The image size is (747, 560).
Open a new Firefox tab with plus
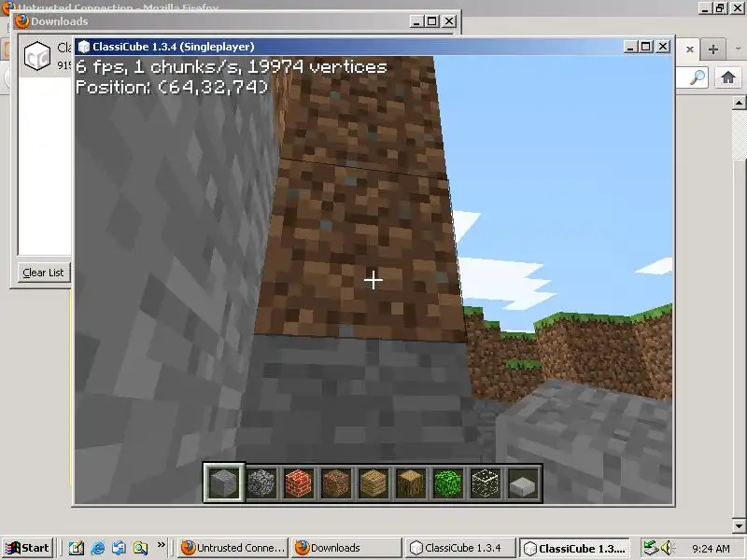pyautogui.click(x=713, y=49)
